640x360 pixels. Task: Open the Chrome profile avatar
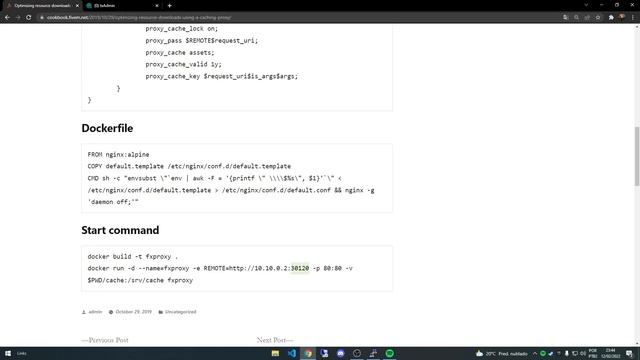pos(622,18)
